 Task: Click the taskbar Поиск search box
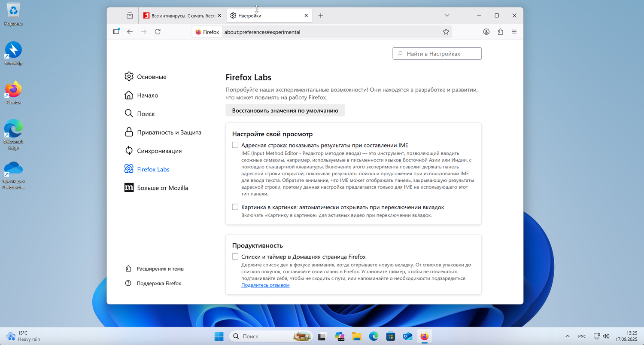pos(272,336)
